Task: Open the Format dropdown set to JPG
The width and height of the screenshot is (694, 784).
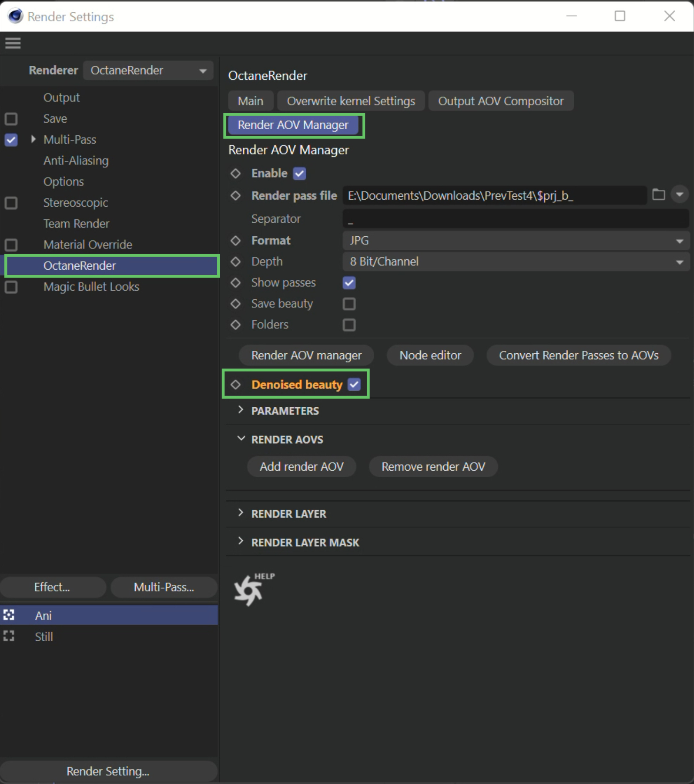Action: [x=516, y=241]
